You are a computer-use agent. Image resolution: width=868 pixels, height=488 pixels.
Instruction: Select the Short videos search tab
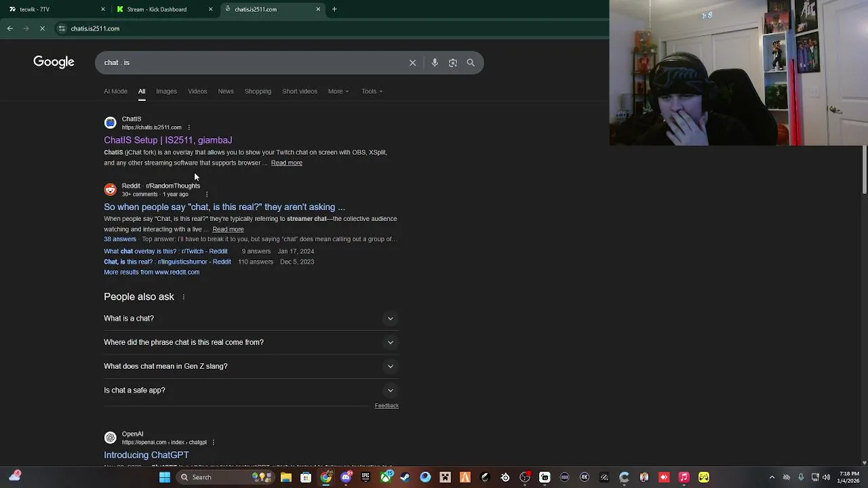point(300,91)
